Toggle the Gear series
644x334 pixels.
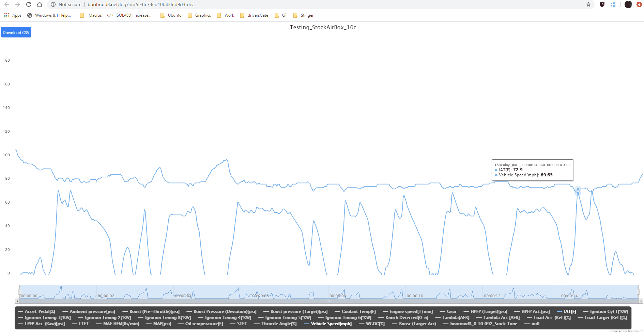point(448,312)
